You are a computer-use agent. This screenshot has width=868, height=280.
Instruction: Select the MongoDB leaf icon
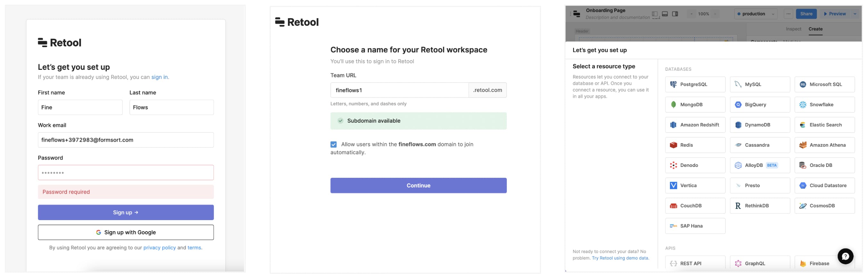coord(673,105)
